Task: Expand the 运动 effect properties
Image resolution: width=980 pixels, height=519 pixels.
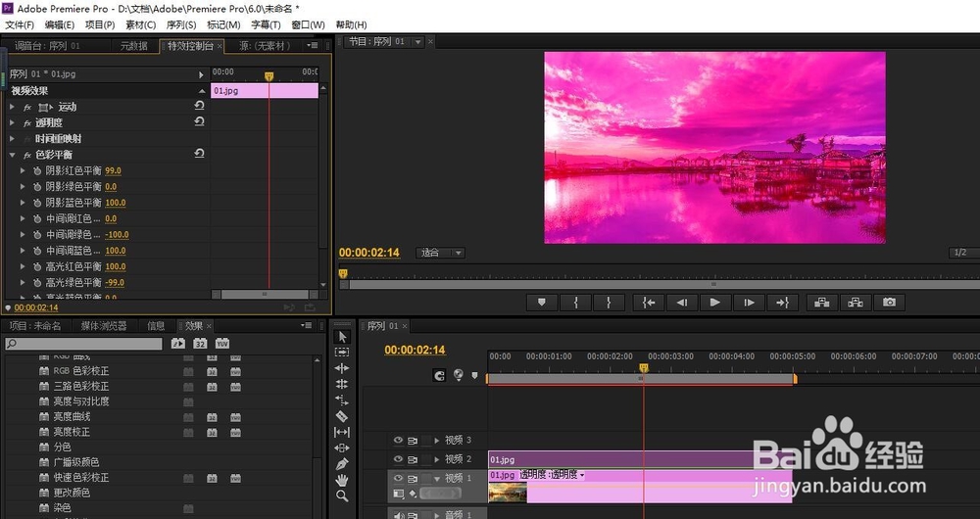Action: coord(13,107)
